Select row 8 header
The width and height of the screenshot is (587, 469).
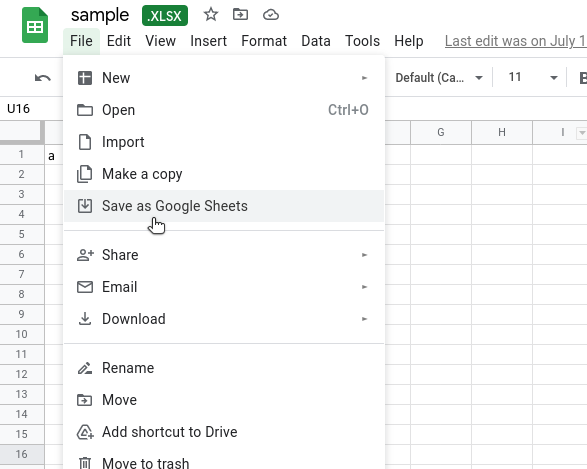coord(22,294)
